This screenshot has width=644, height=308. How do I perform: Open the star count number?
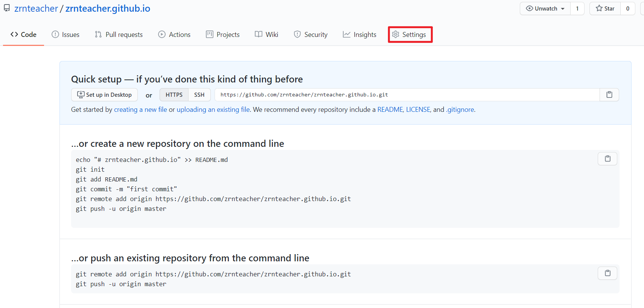[627, 9]
